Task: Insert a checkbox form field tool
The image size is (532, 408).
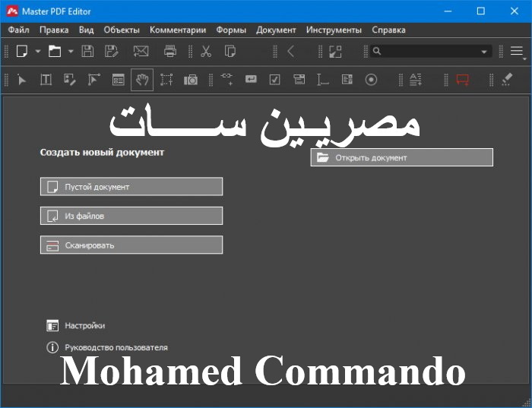Action: coord(275,80)
